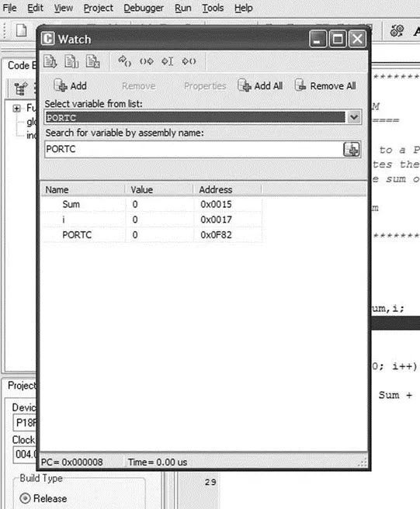Click line number 29 in editor gutter
The height and width of the screenshot is (509, 420).
210,482
